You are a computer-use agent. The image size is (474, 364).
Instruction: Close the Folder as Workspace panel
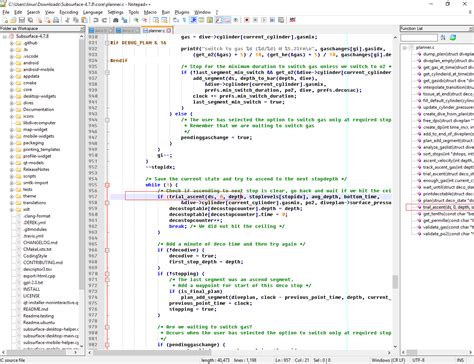coord(82,29)
